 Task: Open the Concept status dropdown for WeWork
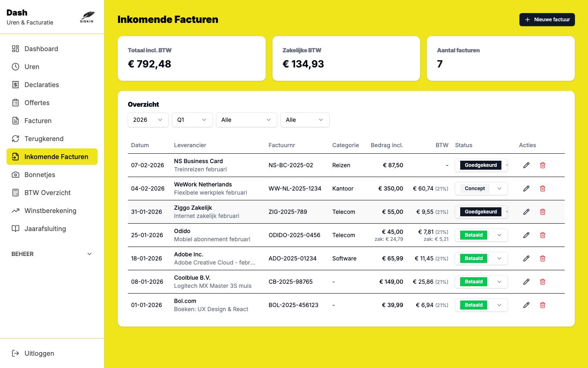pyautogui.click(x=481, y=188)
